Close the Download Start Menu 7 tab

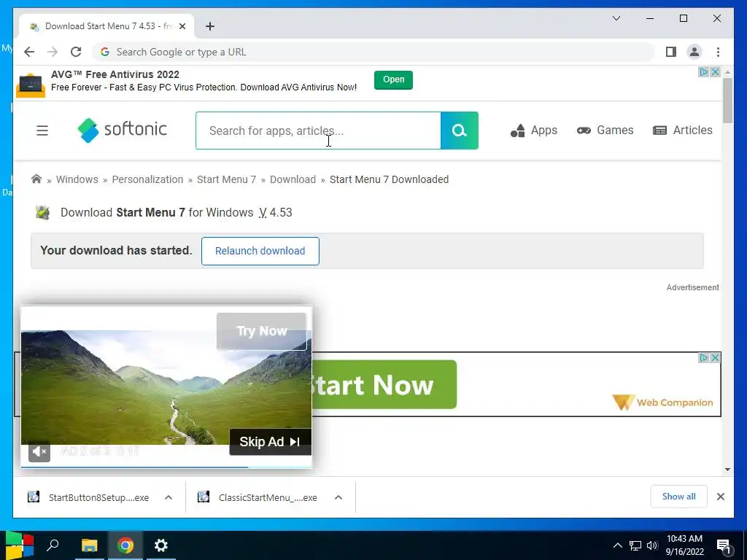182,26
